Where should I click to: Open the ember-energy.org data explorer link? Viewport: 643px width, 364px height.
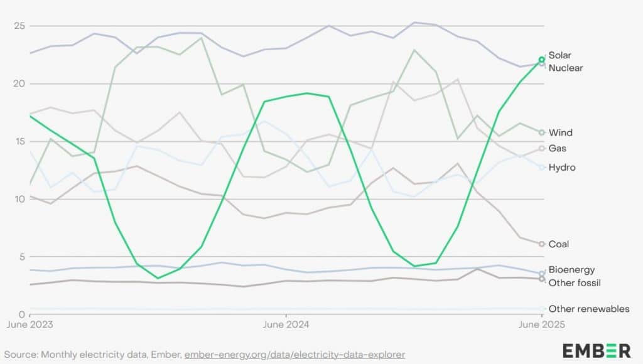(x=294, y=355)
